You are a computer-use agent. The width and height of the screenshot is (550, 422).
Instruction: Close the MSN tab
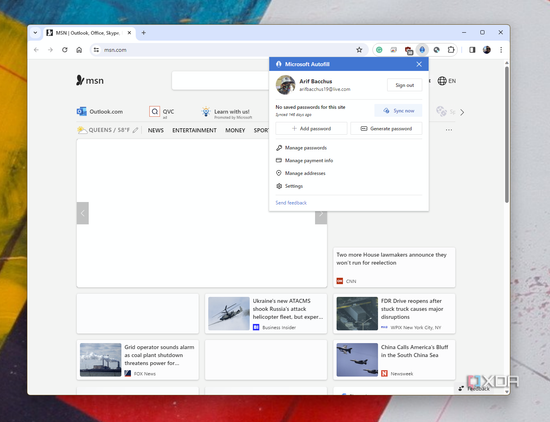[x=129, y=33]
